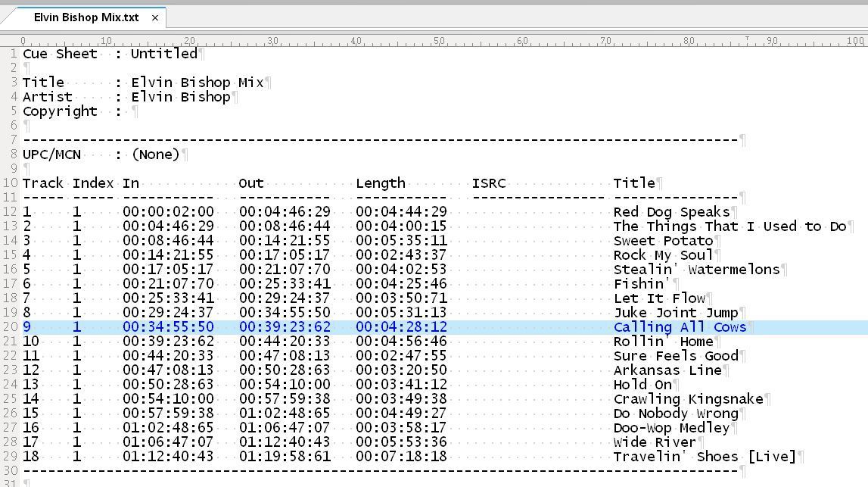This screenshot has height=487, width=868.
Task: Click the Length value 00:05:53:36
Action: coord(401,442)
